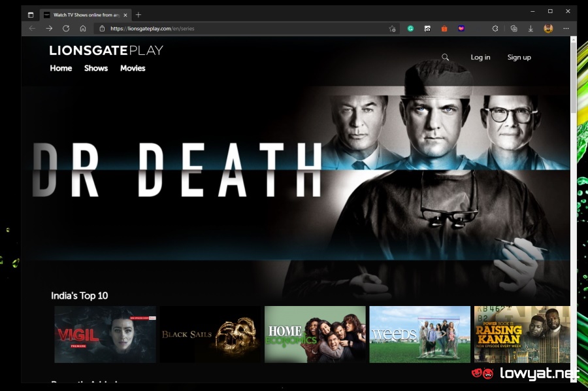
Task: Go to the Shows section
Action: (x=96, y=69)
